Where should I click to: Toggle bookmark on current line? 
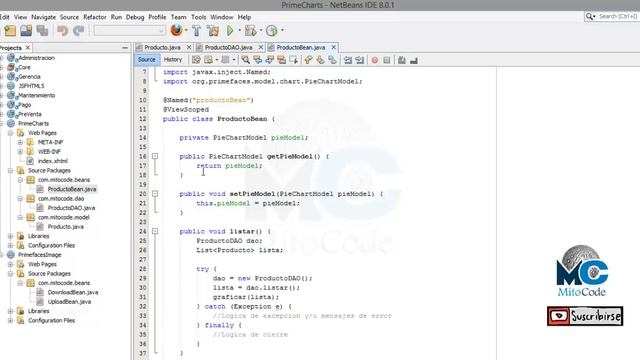333,60
